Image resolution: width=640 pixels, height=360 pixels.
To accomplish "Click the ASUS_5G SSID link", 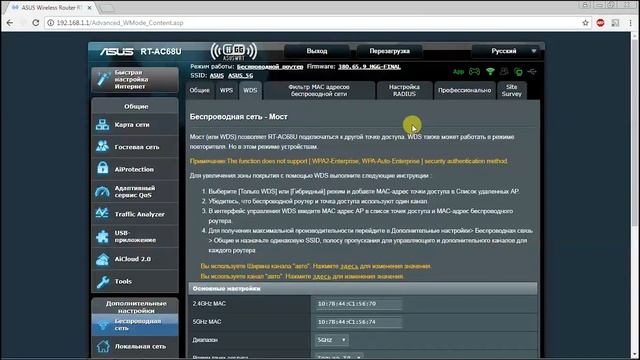I will pos(240,76).
